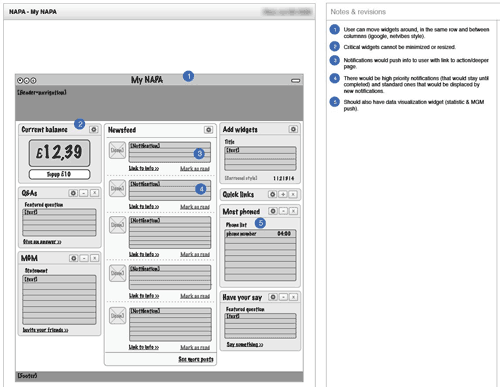Click the My NAPA window title
Screen dimensions: 500x387
click(x=147, y=80)
